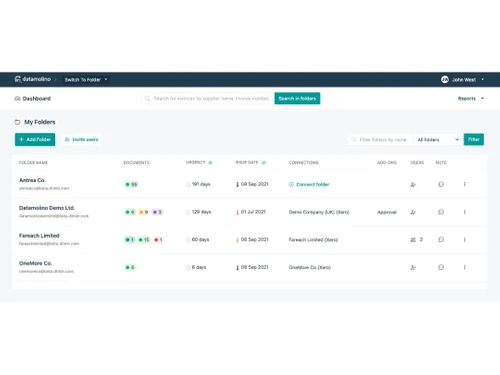Click Fareach Limited blue 1 documents badge

click(130, 240)
